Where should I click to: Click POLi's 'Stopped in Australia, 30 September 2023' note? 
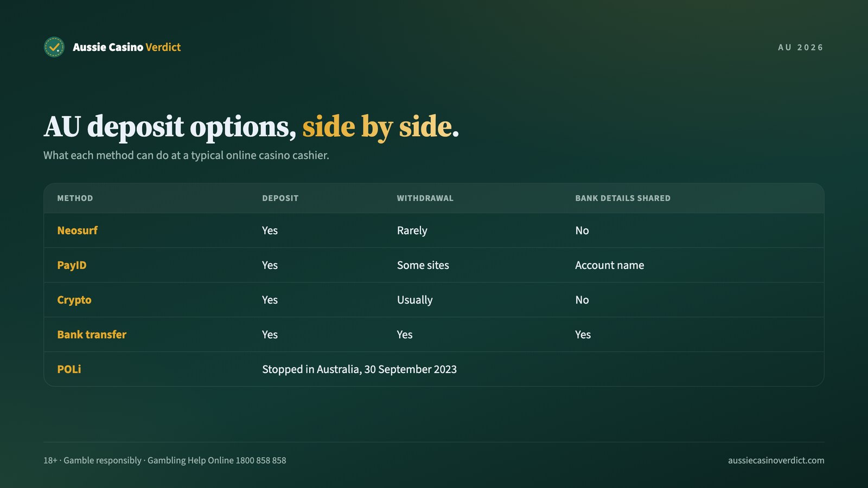(x=360, y=369)
